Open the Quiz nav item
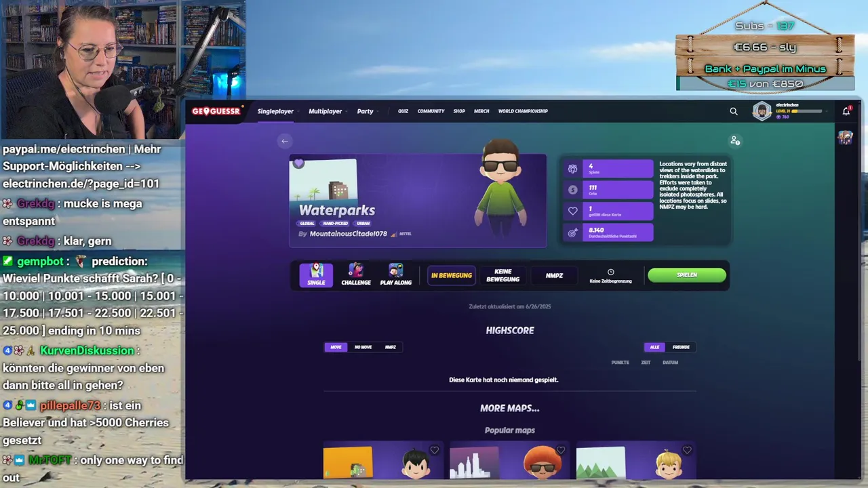Screen dimensions: 868x488 pyautogui.click(x=403, y=111)
